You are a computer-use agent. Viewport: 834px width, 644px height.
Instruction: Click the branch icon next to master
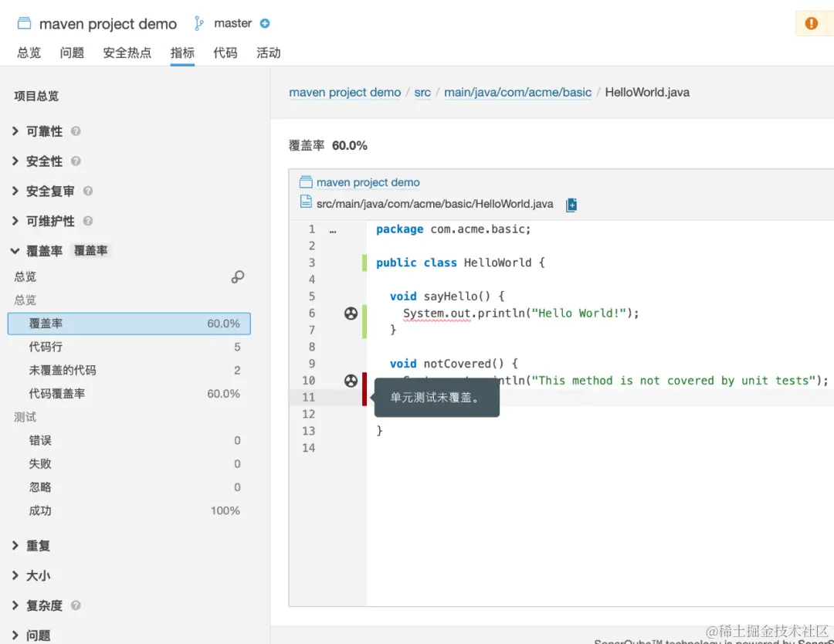click(198, 23)
